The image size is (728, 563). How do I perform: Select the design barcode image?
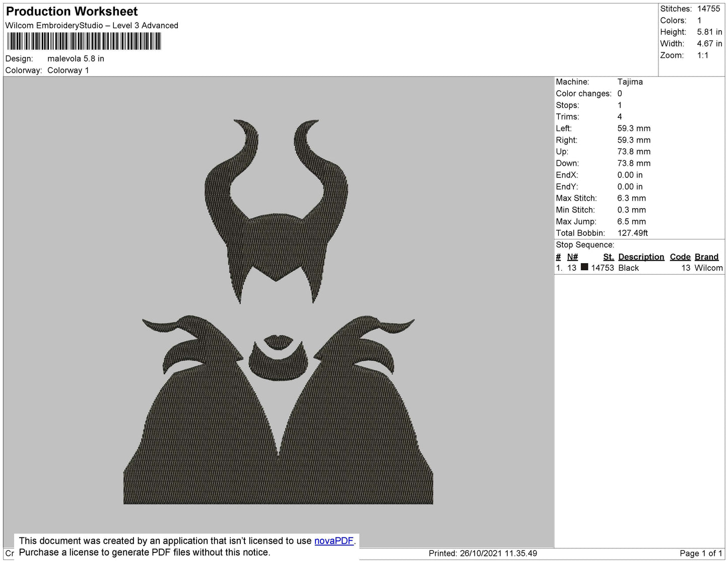(84, 41)
